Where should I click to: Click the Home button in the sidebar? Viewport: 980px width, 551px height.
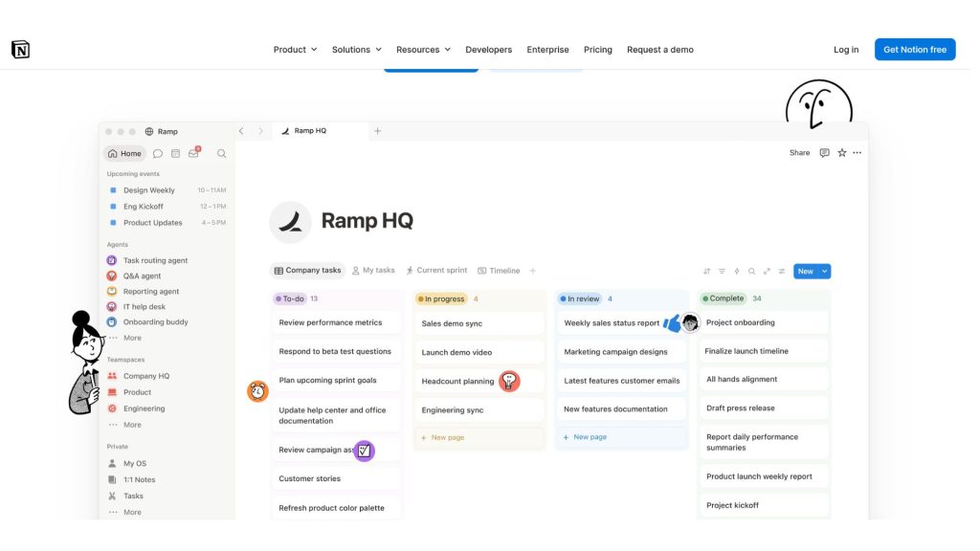[x=124, y=154]
